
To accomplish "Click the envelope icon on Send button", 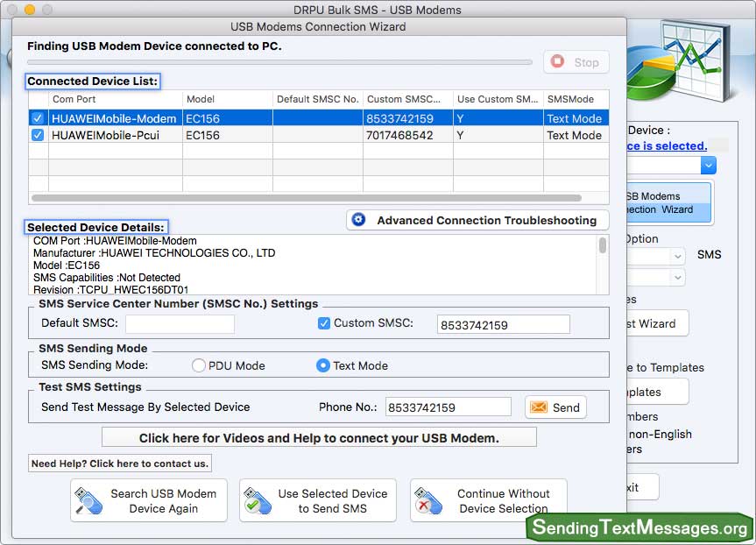I will [x=539, y=407].
